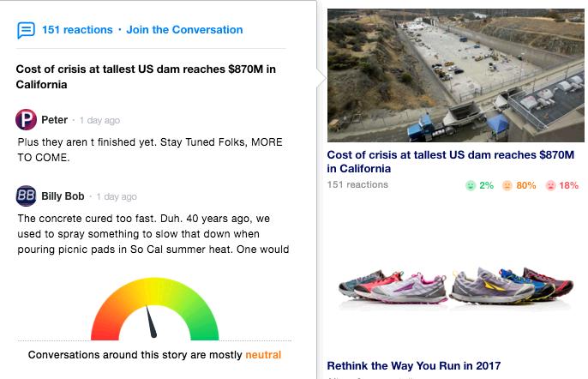Open Peter's purple avatar icon

(x=26, y=120)
